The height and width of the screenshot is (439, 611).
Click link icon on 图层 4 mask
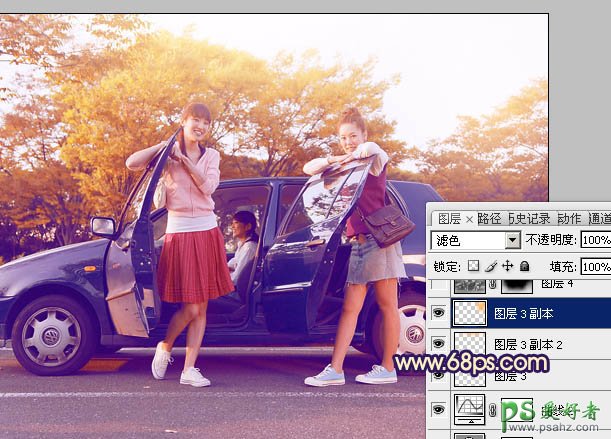[x=491, y=286]
